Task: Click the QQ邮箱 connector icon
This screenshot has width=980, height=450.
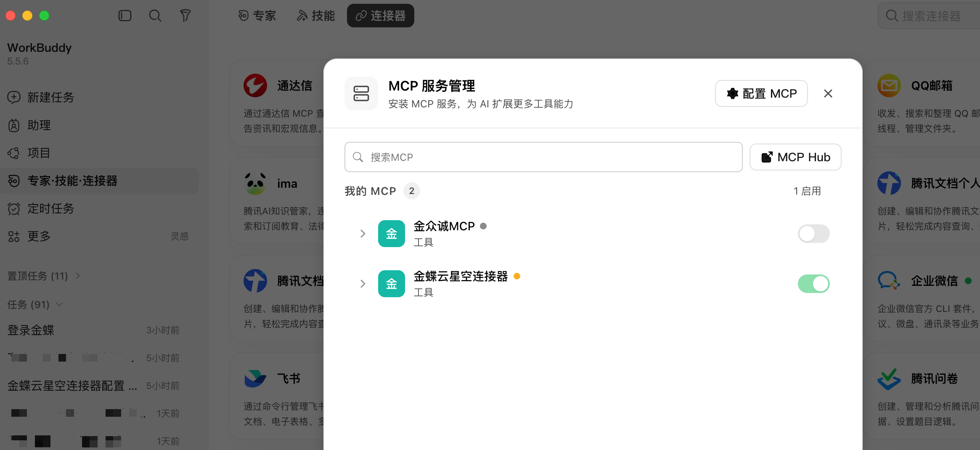Action: 889,85
